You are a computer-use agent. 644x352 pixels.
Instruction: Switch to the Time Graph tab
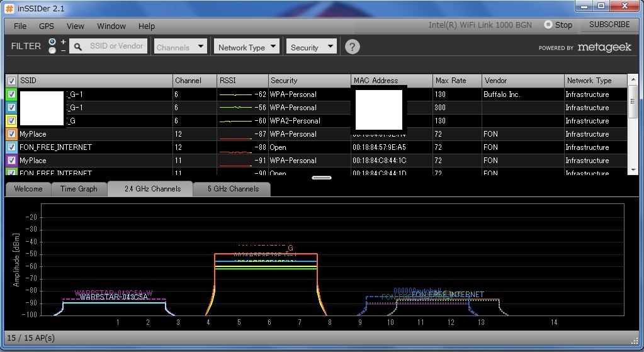[x=79, y=189]
